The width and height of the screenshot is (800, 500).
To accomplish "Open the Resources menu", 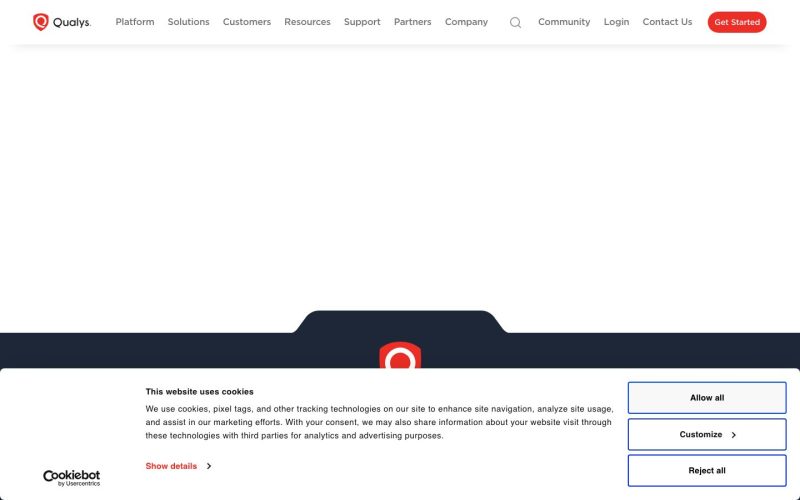I will click(x=307, y=22).
